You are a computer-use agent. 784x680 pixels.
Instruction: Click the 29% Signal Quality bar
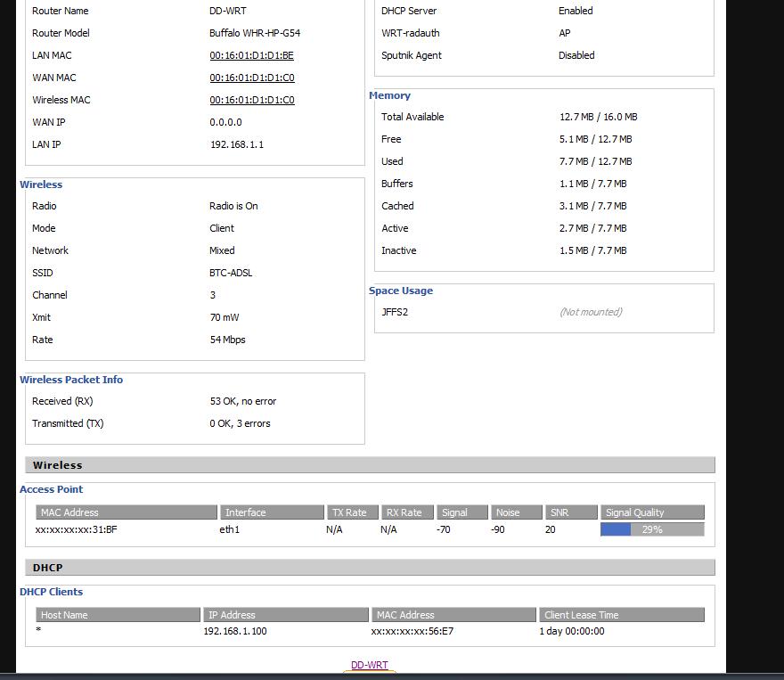(651, 529)
